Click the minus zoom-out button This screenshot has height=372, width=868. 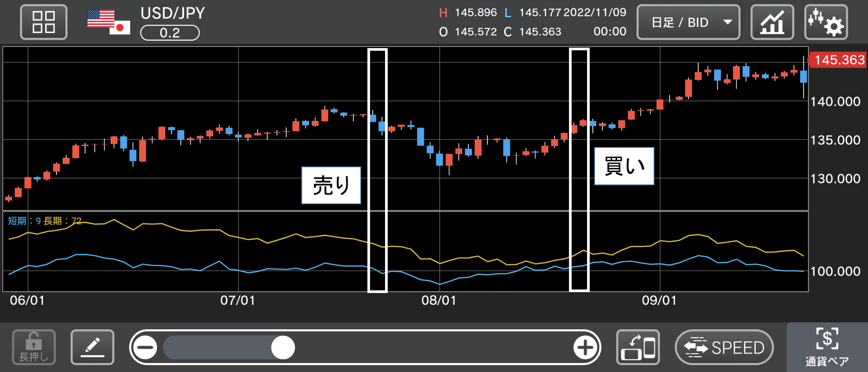click(145, 348)
